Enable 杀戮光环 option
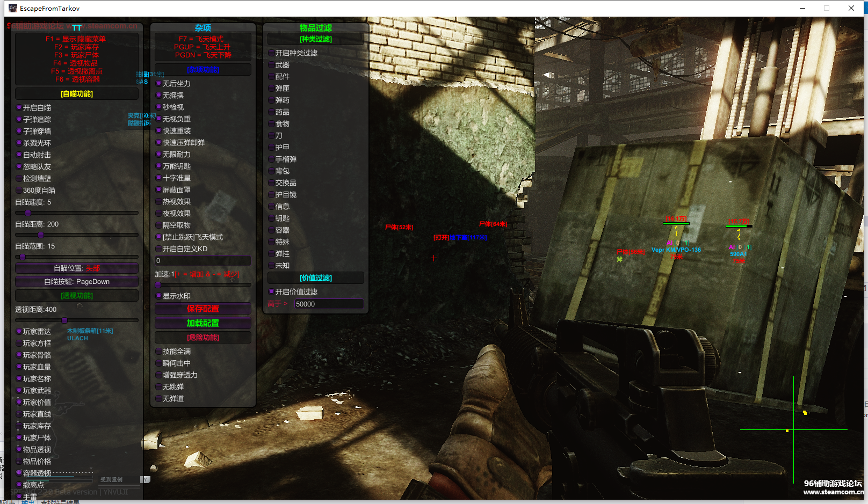 click(19, 143)
